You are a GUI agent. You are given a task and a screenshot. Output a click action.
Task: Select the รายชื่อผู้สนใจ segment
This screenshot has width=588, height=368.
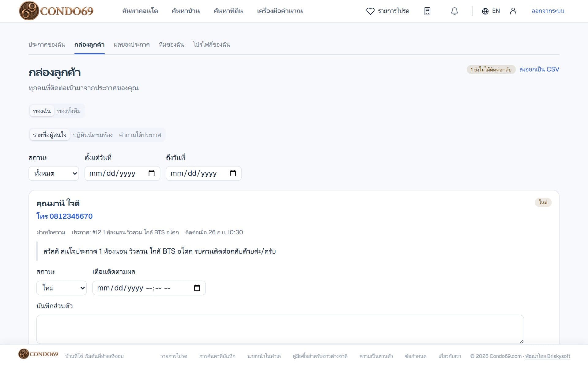(50, 135)
